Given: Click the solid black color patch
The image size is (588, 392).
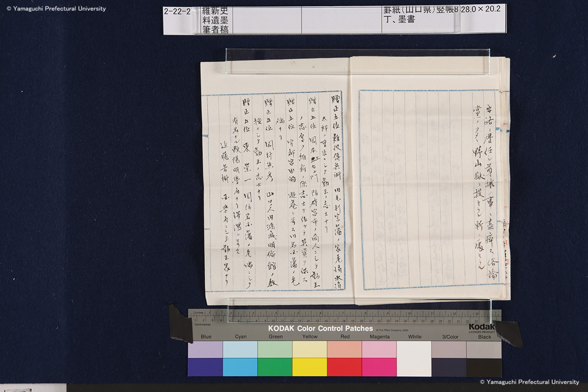Looking at the screenshot, I should [484, 367].
